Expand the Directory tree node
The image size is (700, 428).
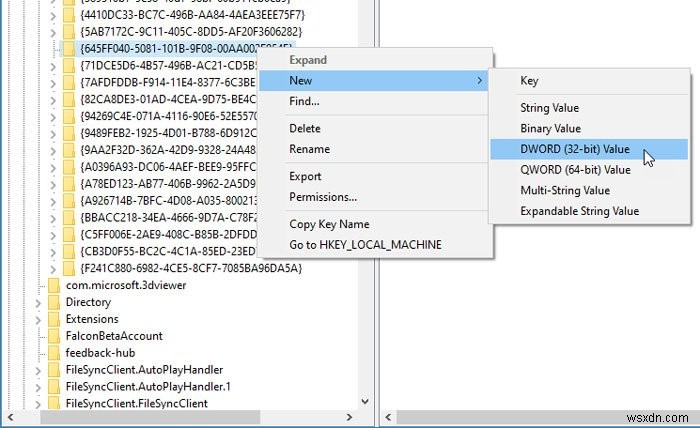[x=38, y=303]
